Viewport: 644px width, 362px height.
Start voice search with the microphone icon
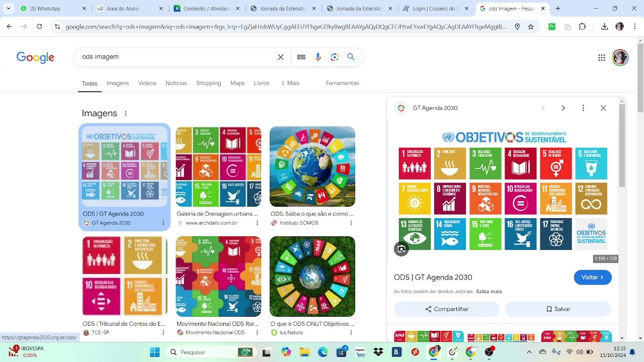coord(318,57)
